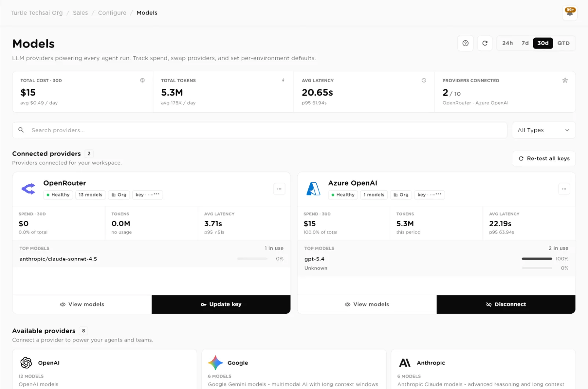Focus the Search providers field
This screenshot has width=588, height=389.
point(260,130)
